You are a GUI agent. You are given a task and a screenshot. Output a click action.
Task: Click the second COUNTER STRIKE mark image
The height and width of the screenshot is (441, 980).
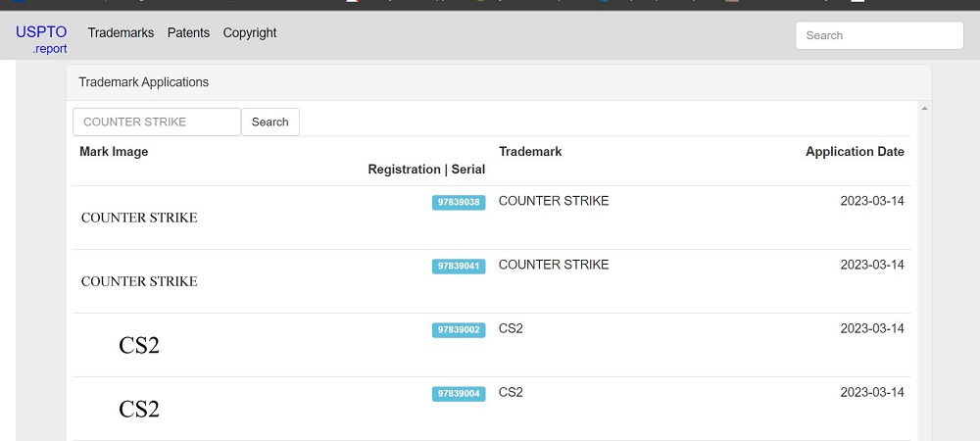click(x=139, y=281)
